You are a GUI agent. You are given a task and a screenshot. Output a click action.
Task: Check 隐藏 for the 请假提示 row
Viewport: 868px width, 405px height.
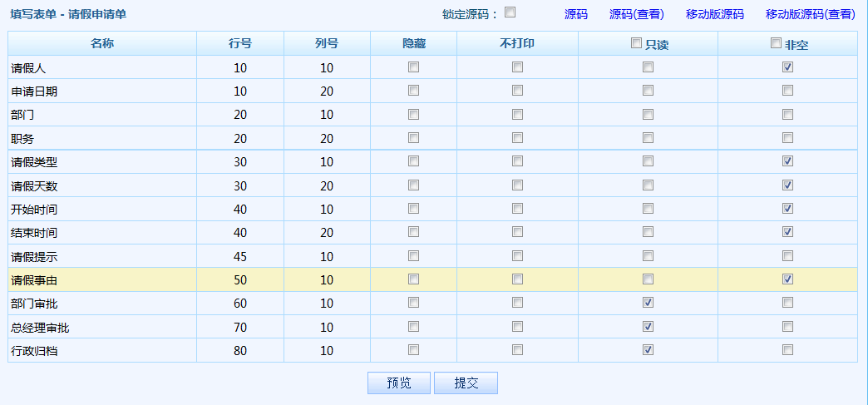tap(413, 255)
